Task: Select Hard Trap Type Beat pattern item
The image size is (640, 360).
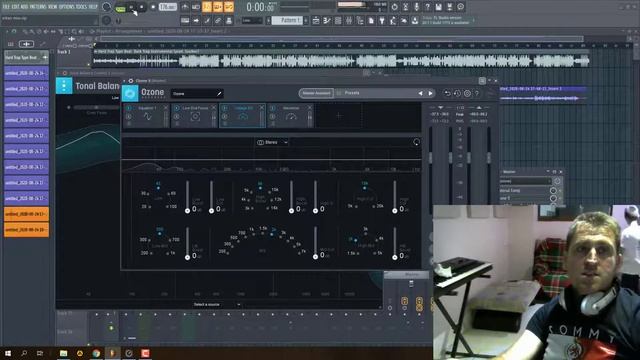Action: point(26,58)
